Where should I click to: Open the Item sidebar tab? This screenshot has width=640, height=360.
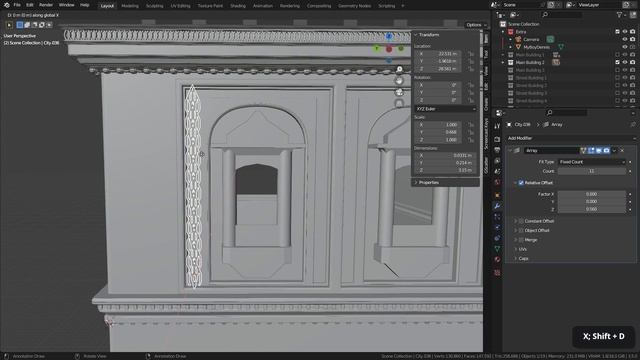pyautogui.click(x=486, y=39)
